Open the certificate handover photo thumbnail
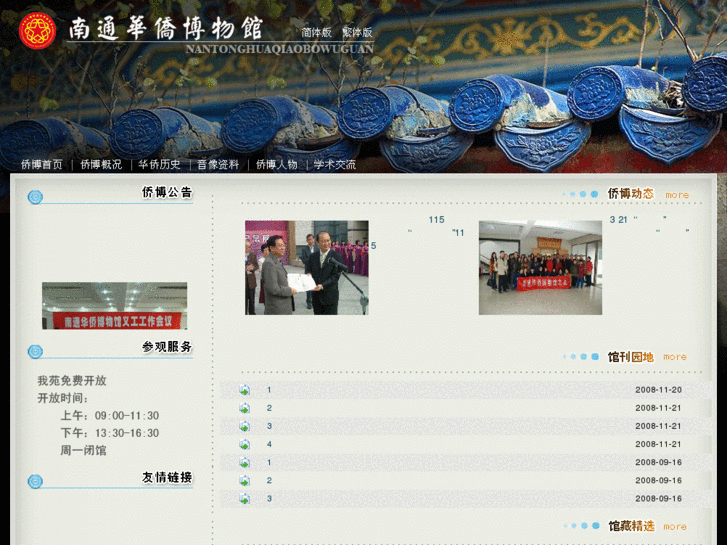The height and width of the screenshot is (545, 727). click(307, 268)
